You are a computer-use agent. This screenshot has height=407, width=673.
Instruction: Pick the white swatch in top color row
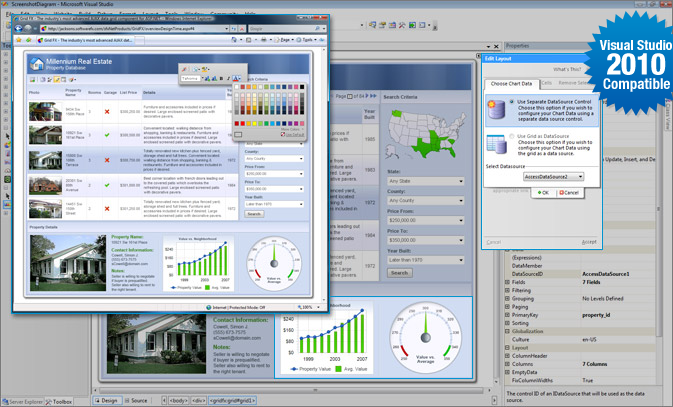point(236,87)
